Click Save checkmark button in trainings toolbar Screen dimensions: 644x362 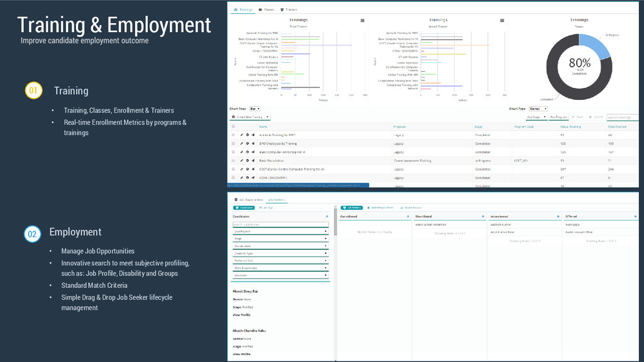click(x=577, y=117)
